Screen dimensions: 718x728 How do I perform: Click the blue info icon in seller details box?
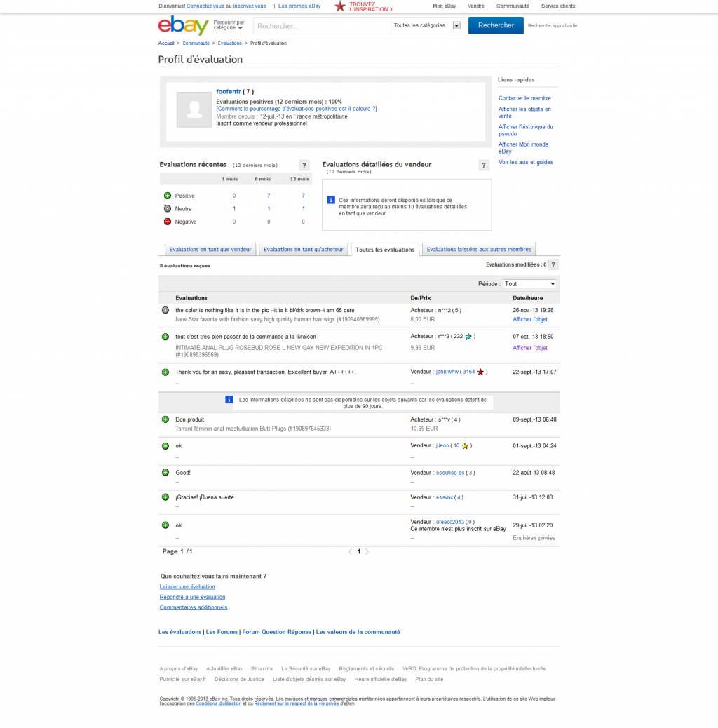(331, 200)
